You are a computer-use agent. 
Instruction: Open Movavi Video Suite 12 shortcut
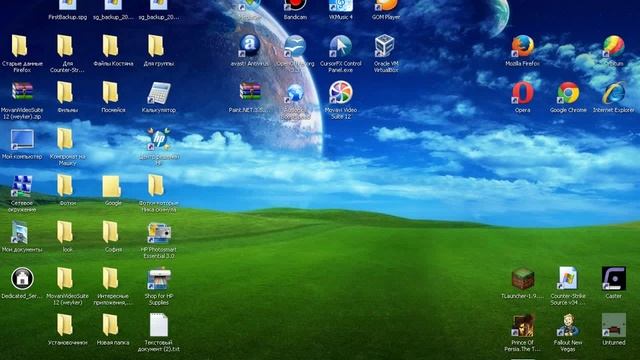pyautogui.click(x=340, y=92)
